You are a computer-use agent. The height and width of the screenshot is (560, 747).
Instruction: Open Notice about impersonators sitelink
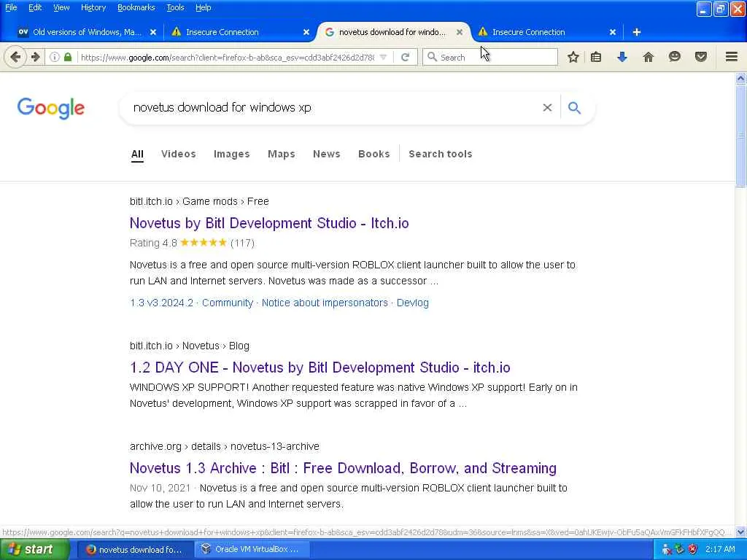325,303
